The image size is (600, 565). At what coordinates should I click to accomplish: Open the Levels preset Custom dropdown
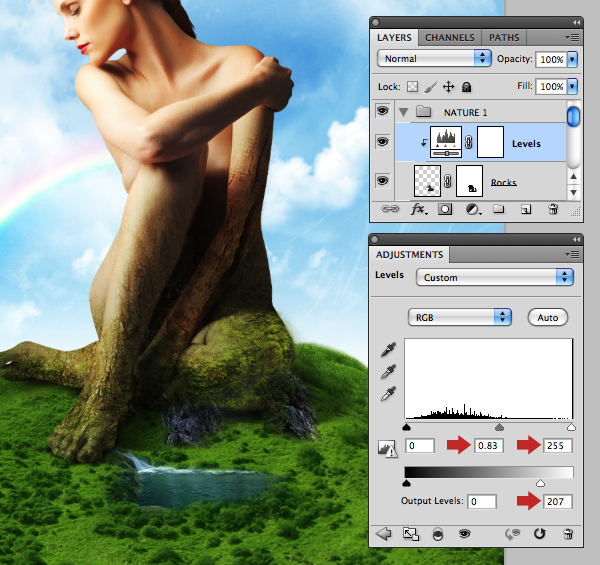tap(495, 277)
